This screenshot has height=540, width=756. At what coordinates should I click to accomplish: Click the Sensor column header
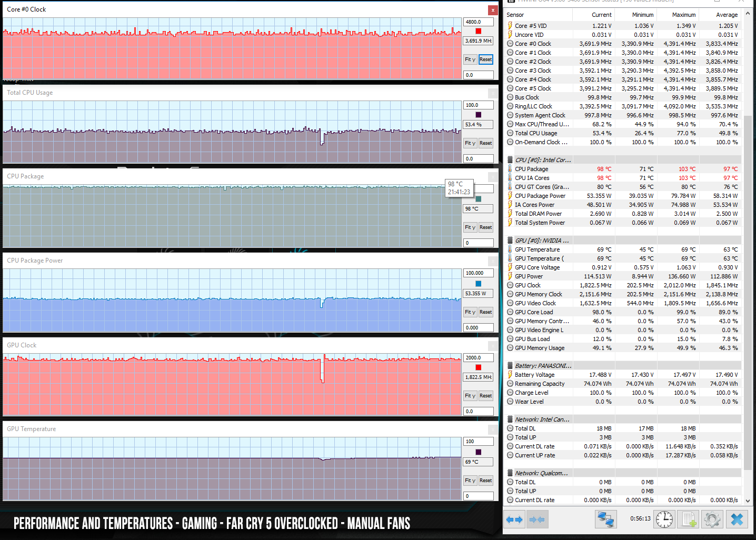[x=538, y=15]
